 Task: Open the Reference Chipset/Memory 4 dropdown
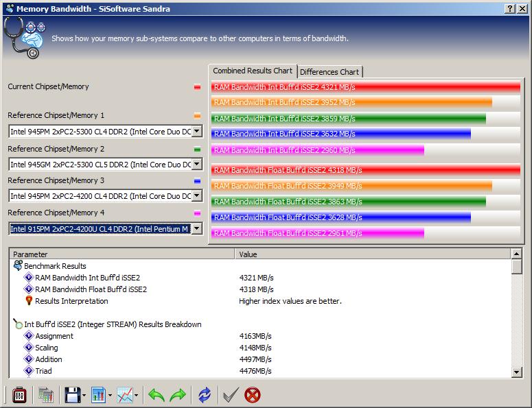point(197,228)
